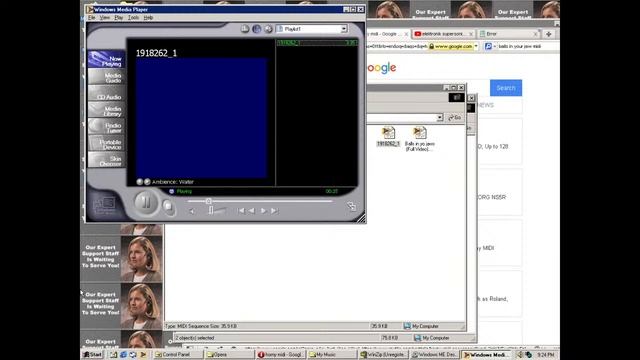
Task: Open the Play menu in Media Player
Action: (118, 18)
